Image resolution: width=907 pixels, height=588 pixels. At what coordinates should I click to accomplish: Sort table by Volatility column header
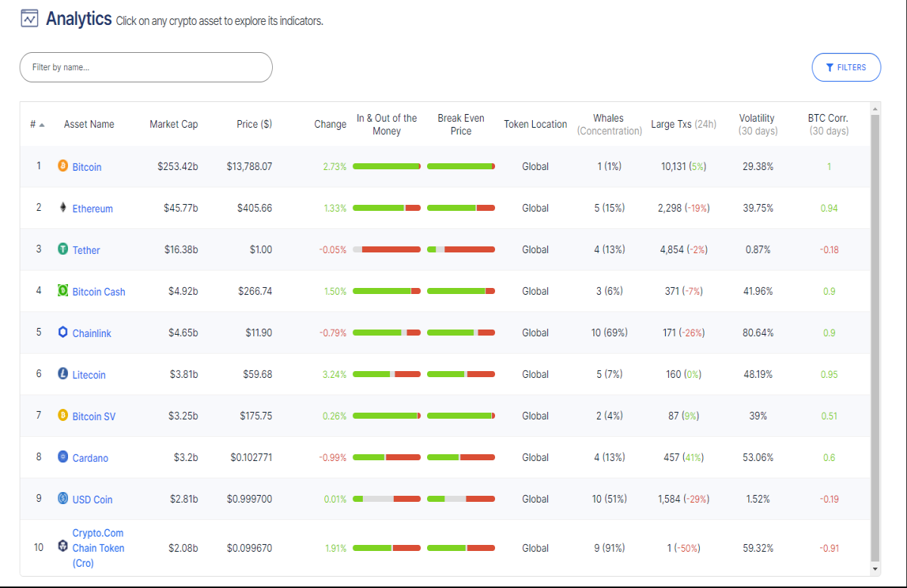pos(757,124)
